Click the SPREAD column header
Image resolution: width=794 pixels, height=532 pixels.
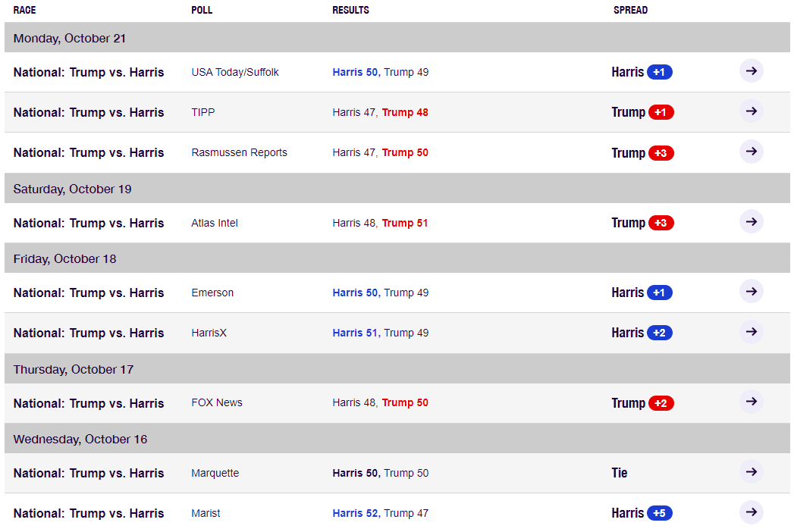pyautogui.click(x=630, y=11)
